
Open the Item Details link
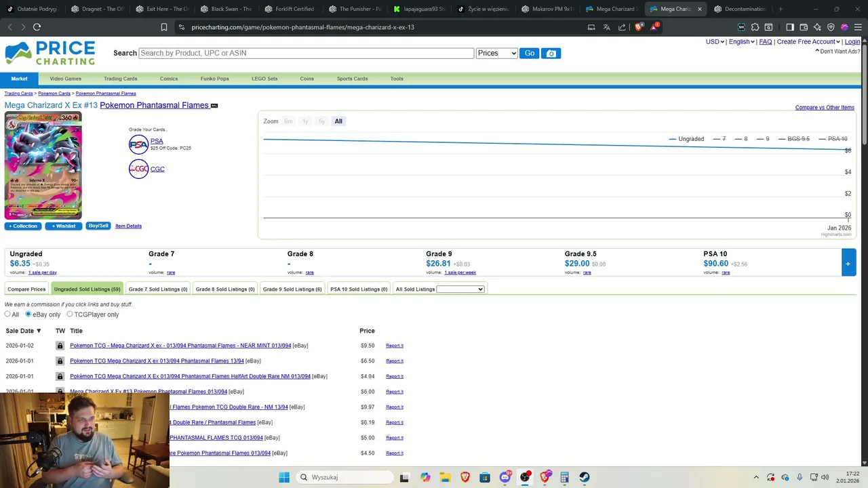click(x=128, y=226)
